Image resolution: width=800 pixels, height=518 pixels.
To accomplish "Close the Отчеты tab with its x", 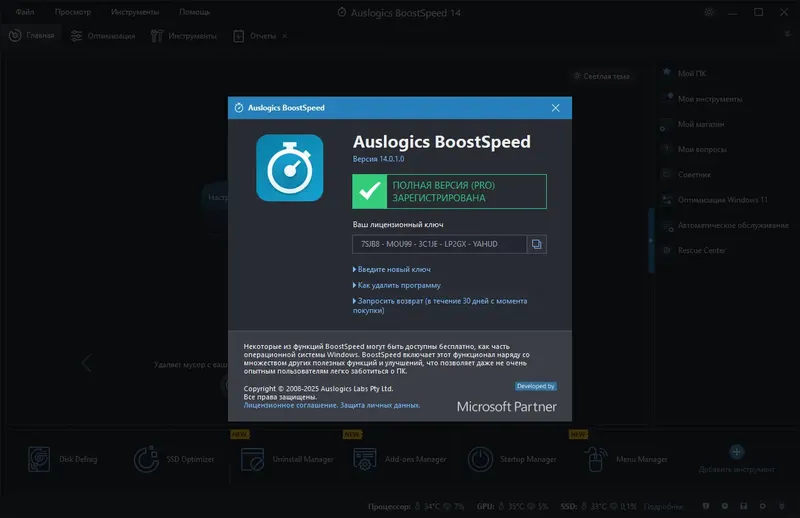I will pos(285,36).
